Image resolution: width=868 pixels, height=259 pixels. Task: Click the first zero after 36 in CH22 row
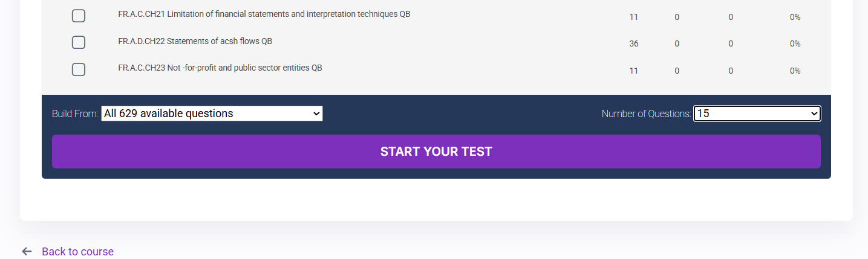677,43
